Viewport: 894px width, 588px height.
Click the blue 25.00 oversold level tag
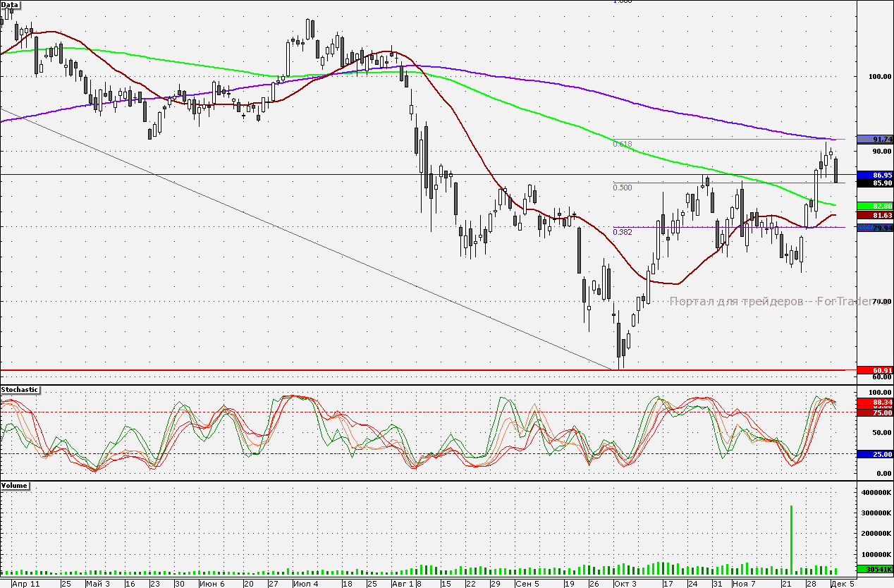tap(874, 454)
